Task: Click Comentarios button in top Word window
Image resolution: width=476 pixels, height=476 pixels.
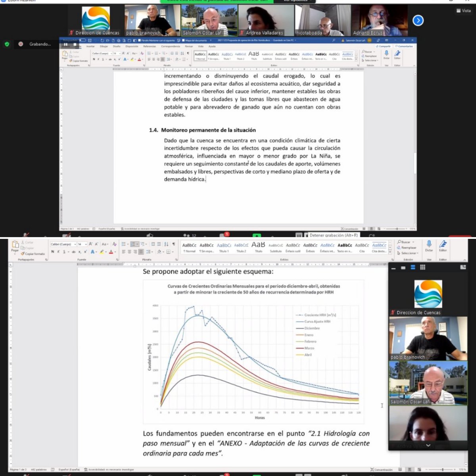Action: point(404,46)
